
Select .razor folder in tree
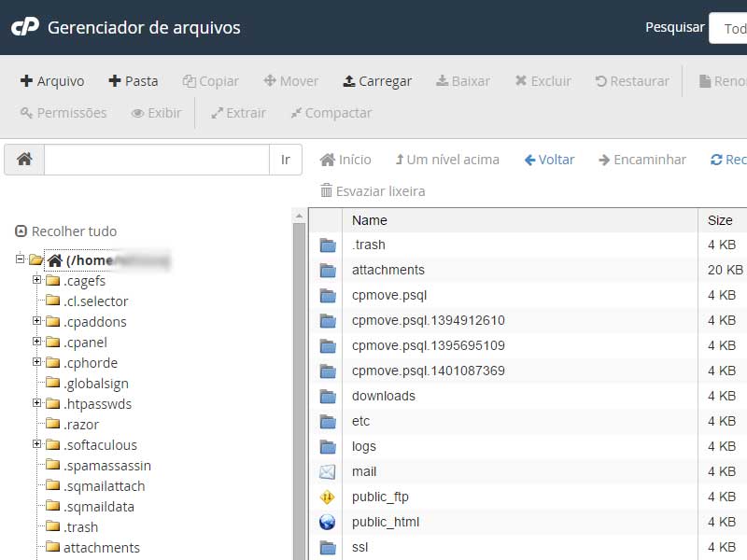click(x=81, y=425)
